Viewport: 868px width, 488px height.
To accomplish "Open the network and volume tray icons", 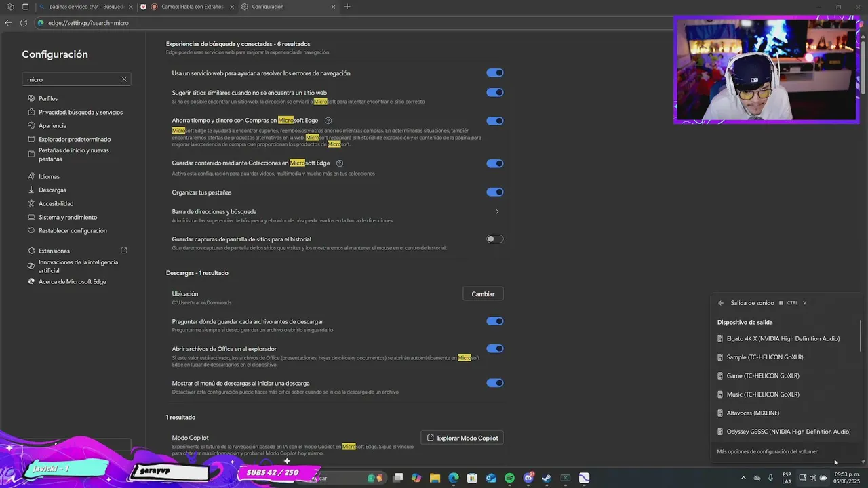I will 813,478.
